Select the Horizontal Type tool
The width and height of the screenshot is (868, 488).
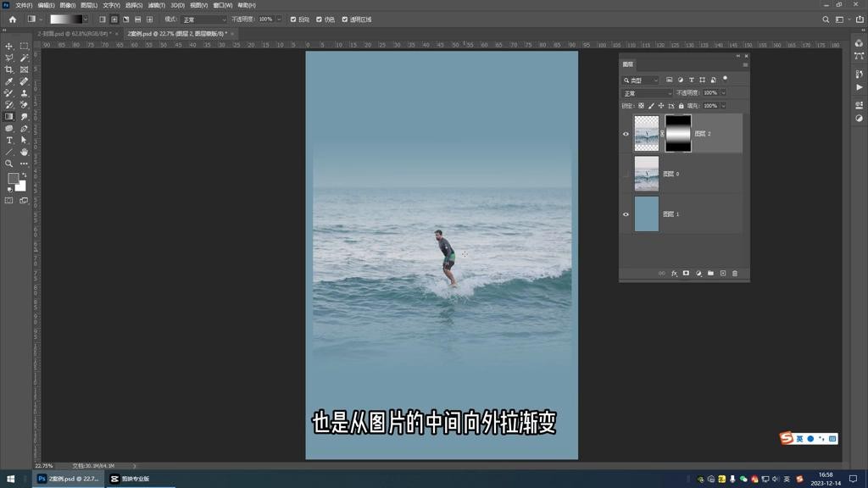9,141
